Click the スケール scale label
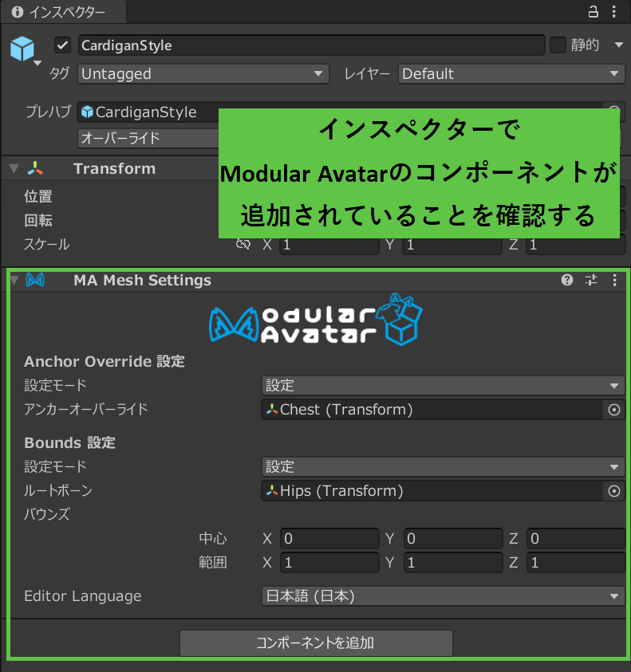This screenshot has width=631, height=672. pos(47,244)
